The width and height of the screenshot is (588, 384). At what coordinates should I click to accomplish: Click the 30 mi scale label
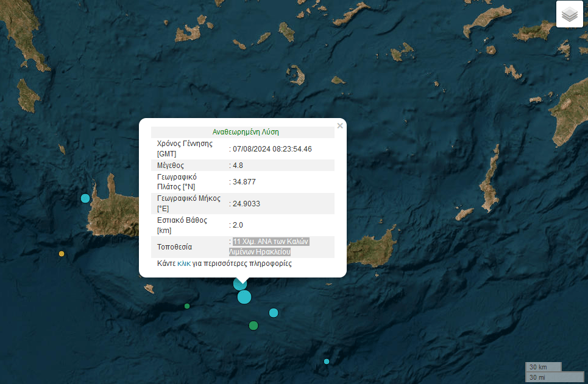pyautogui.click(x=538, y=377)
